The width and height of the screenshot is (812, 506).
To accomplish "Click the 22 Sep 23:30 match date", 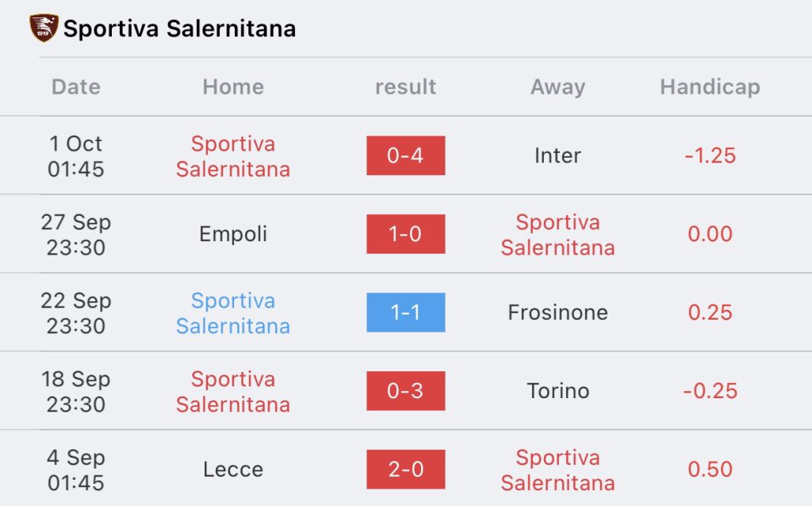I will (75, 312).
